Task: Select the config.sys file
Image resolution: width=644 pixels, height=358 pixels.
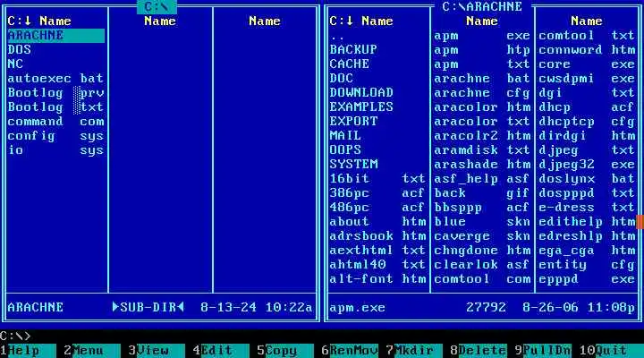Action: pyautogui.click(x=55, y=136)
